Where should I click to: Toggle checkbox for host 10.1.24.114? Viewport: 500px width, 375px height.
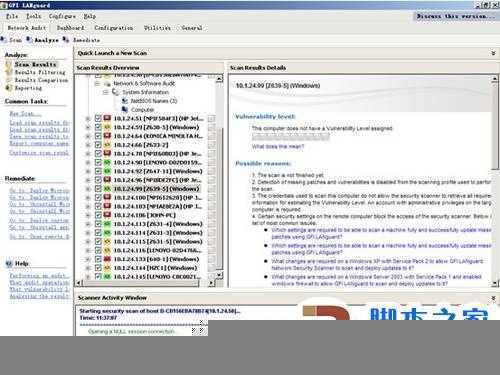(x=98, y=233)
